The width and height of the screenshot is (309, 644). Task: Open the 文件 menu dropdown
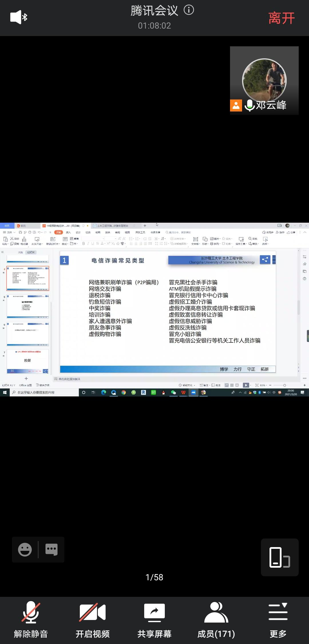coord(9,232)
